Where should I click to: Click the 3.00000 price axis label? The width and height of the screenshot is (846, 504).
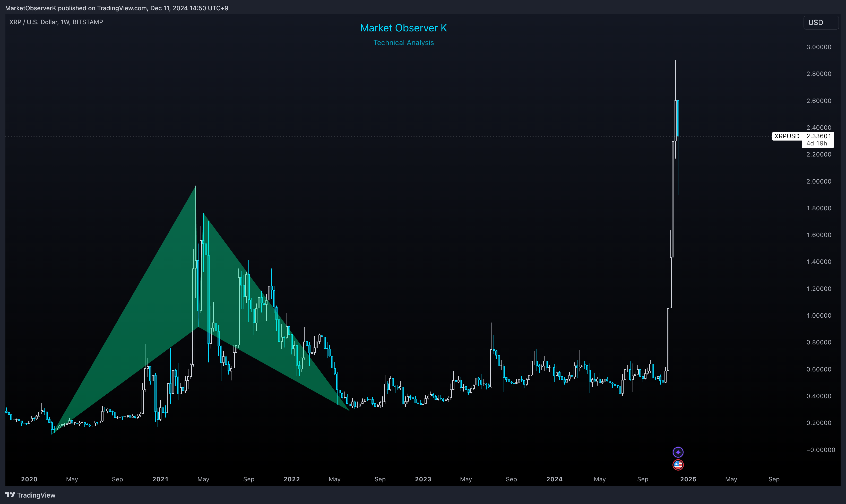tap(819, 47)
